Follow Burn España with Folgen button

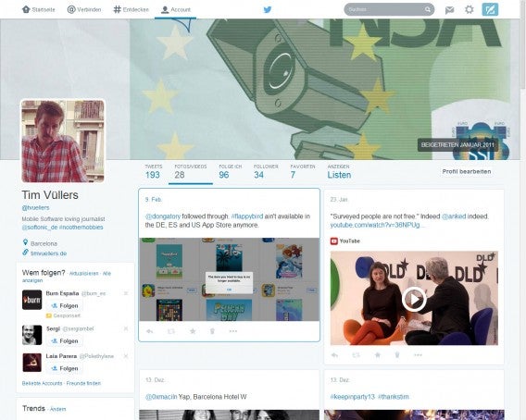click(65, 305)
